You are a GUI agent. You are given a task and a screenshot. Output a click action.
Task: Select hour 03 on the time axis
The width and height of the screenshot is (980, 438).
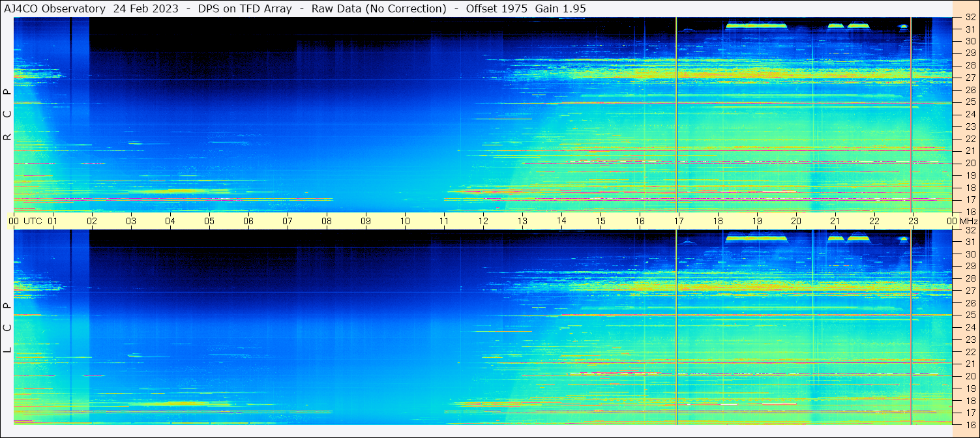tap(131, 221)
